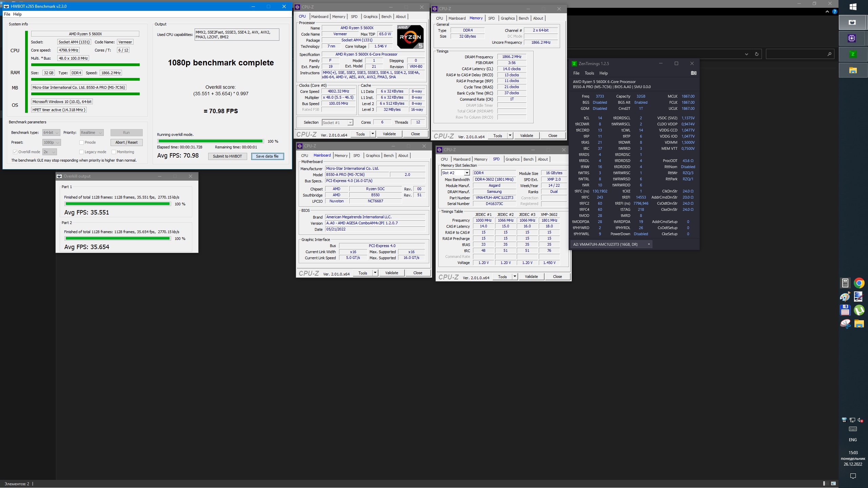The height and width of the screenshot is (488, 868).
Task: Click Tools button in CPU-Z CPU window
Action: pyautogui.click(x=360, y=134)
